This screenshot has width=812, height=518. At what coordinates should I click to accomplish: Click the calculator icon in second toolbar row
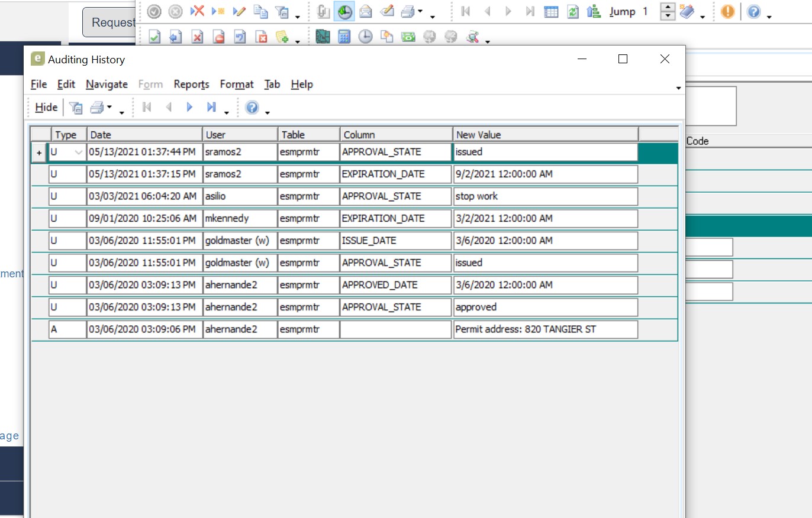344,37
